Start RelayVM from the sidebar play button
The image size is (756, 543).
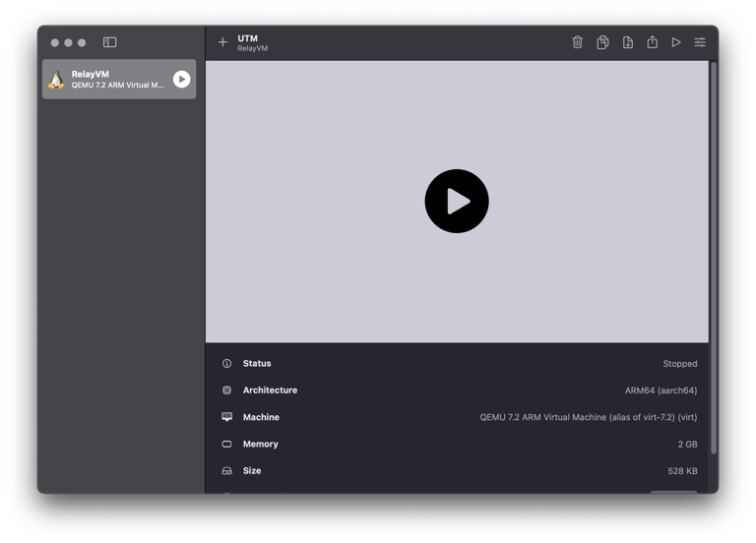point(182,80)
